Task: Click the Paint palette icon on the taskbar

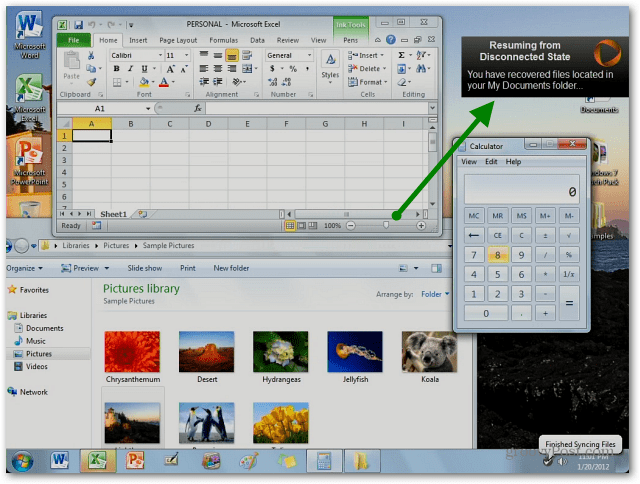Action: [x=249, y=461]
